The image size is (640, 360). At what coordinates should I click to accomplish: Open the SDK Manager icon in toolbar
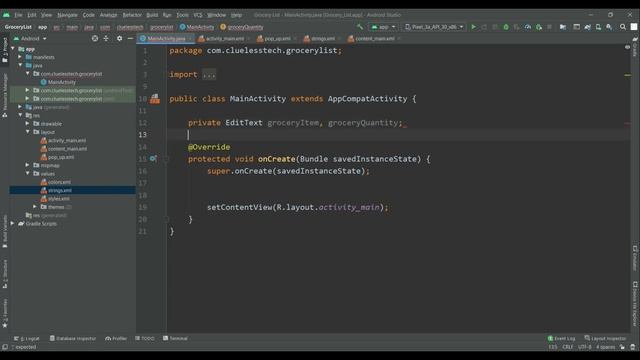tap(609, 27)
